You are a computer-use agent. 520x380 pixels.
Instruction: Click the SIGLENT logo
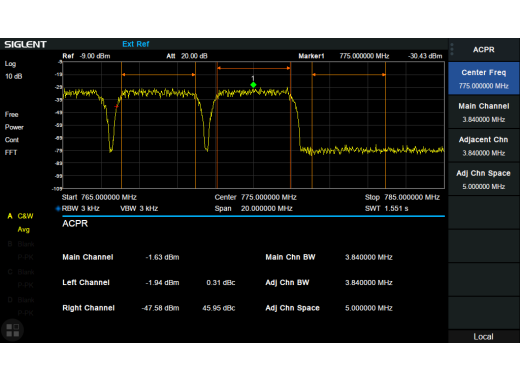(x=25, y=44)
